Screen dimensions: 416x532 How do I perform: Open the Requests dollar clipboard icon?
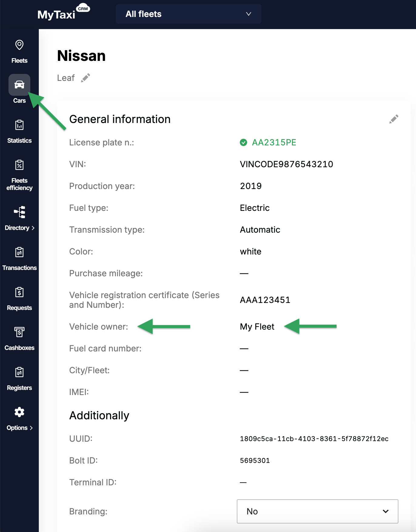coord(19,292)
